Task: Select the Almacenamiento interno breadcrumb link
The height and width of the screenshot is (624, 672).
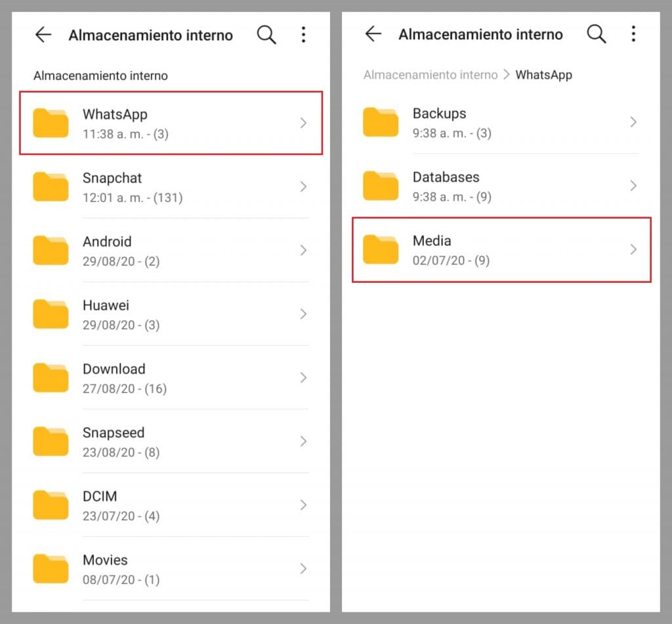Action: click(430, 75)
